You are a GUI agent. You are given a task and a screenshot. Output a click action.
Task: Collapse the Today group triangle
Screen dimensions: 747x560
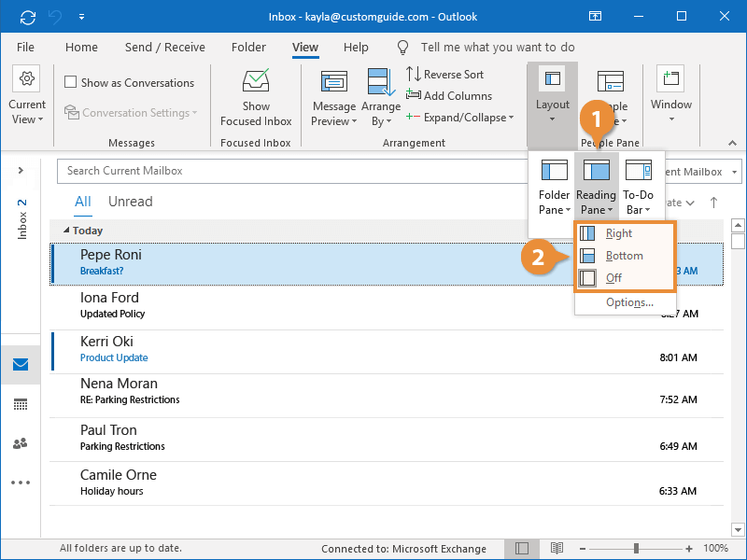66,231
